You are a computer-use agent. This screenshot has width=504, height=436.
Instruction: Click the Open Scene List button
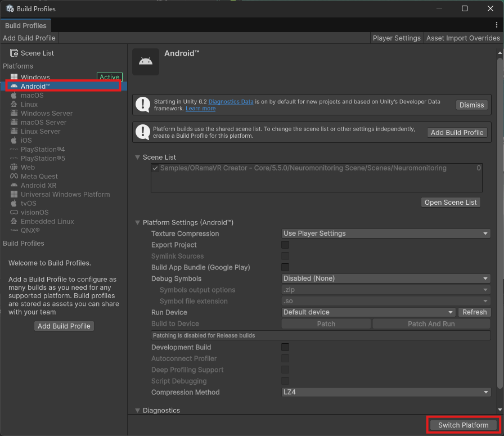click(451, 202)
